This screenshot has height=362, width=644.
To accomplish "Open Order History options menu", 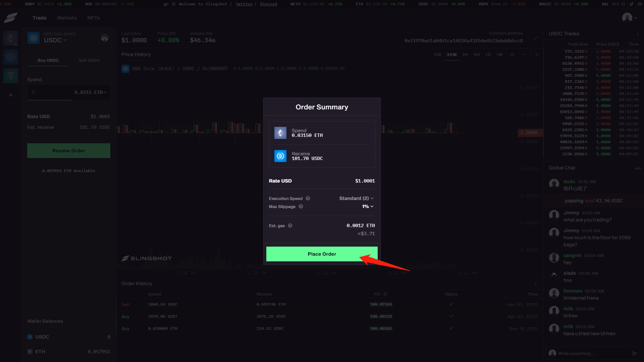I will [x=536, y=283].
